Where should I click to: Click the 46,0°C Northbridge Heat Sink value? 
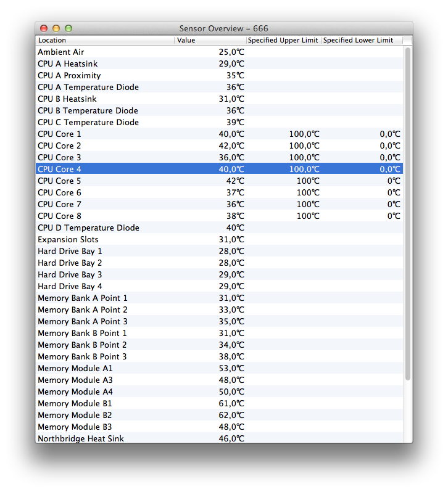231,438
